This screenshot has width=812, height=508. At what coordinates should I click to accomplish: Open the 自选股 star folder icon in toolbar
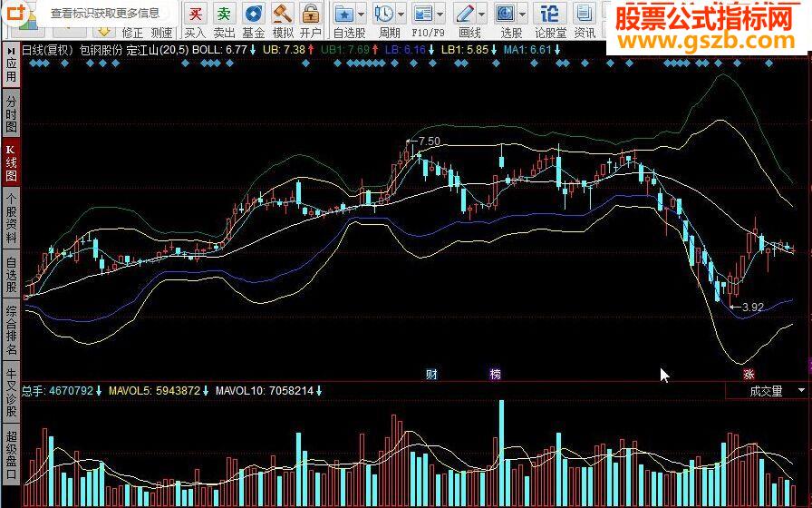(343, 14)
